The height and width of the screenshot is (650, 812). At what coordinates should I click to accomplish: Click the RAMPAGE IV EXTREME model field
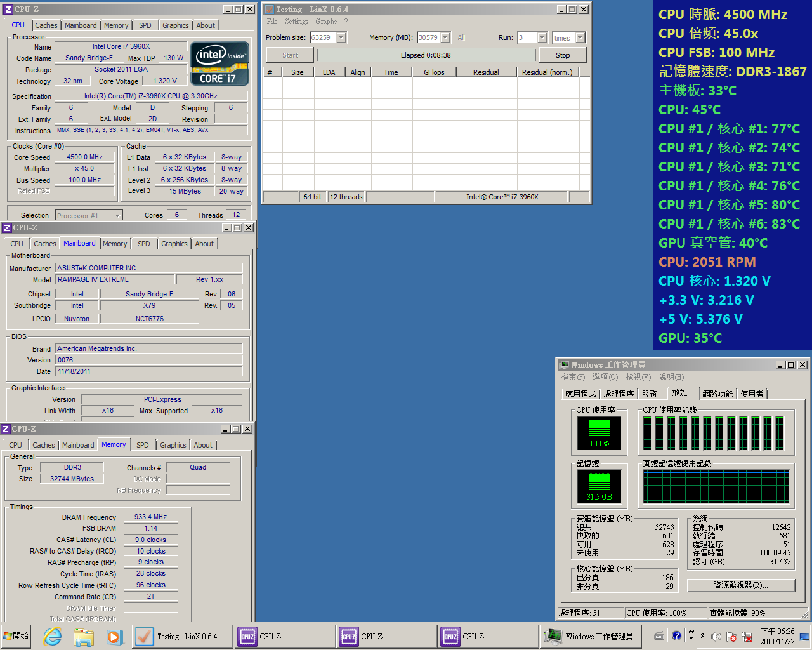click(115, 279)
